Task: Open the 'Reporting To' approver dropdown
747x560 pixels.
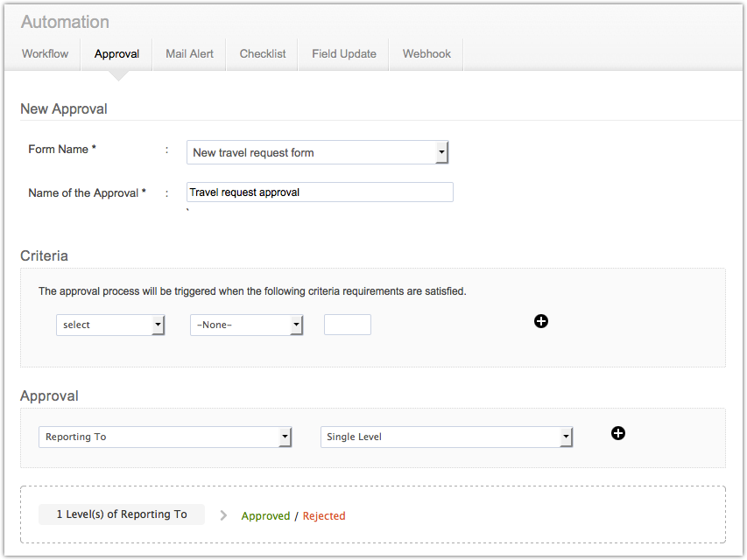Action: (165, 437)
